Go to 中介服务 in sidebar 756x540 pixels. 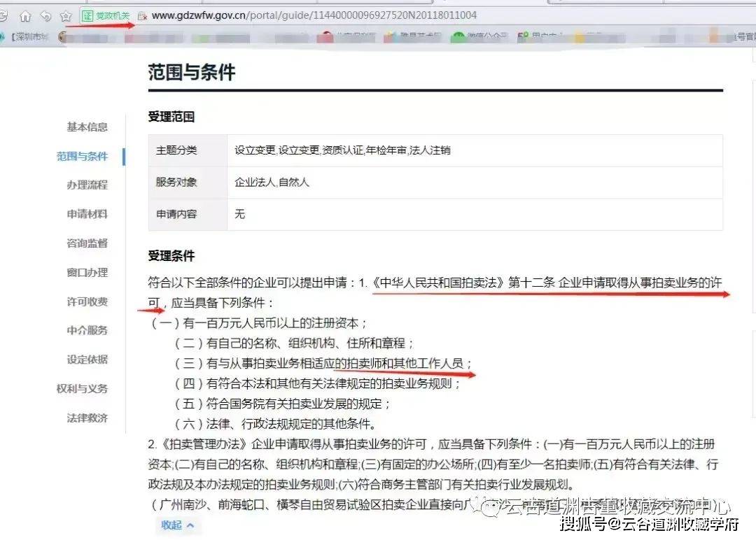click(x=87, y=330)
